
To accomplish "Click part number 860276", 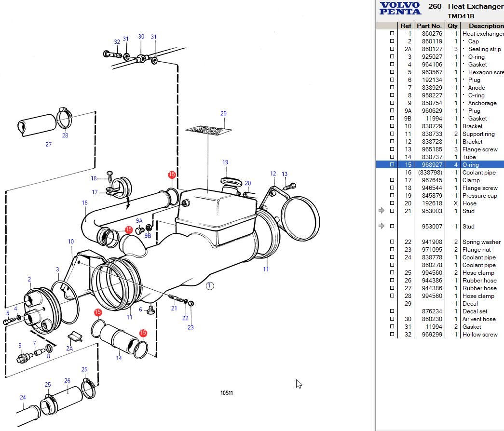I will click(432, 33).
